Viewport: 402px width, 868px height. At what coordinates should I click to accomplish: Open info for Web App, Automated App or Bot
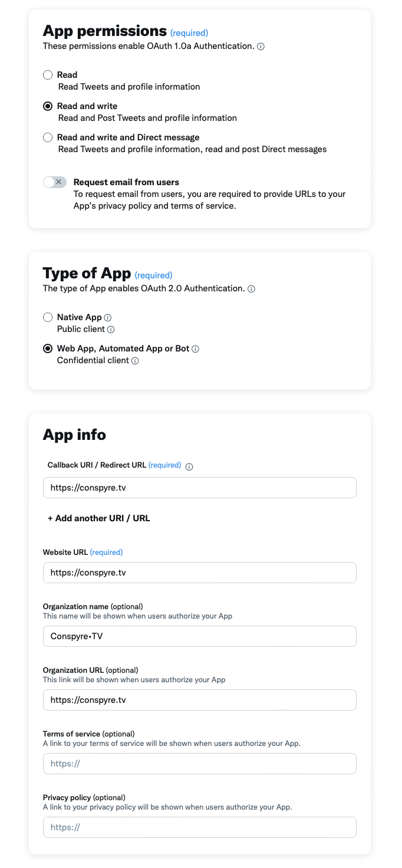195,348
